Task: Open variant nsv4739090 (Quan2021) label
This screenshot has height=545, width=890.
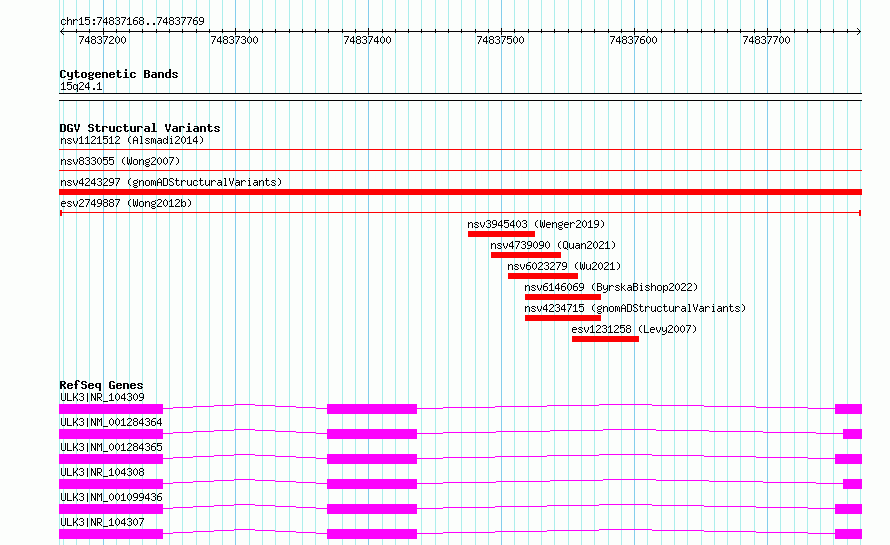Action: 553,245
